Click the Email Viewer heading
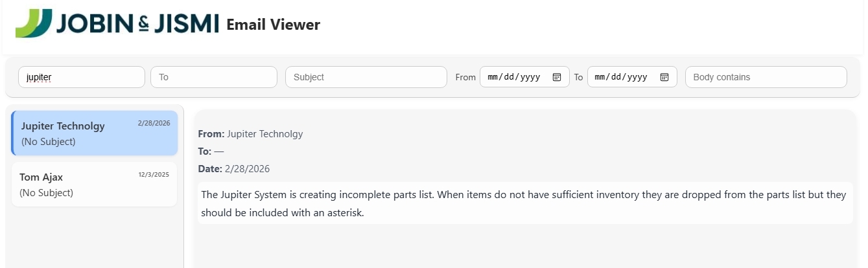868x268 pixels. [273, 25]
